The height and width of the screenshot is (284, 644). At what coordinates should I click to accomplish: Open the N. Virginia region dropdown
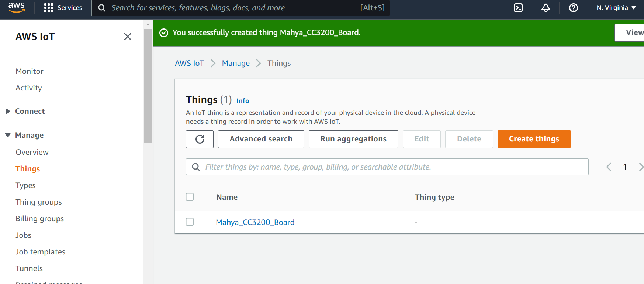click(x=616, y=8)
